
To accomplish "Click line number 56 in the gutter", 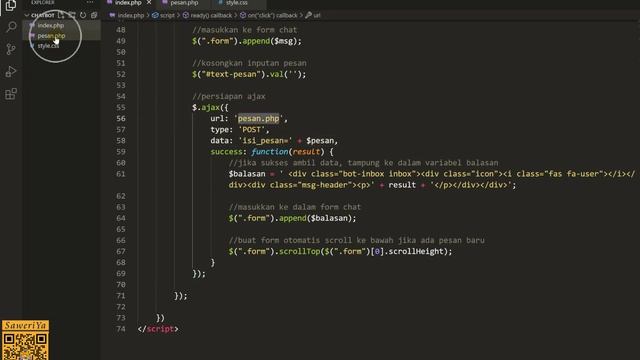I will [x=121, y=118].
